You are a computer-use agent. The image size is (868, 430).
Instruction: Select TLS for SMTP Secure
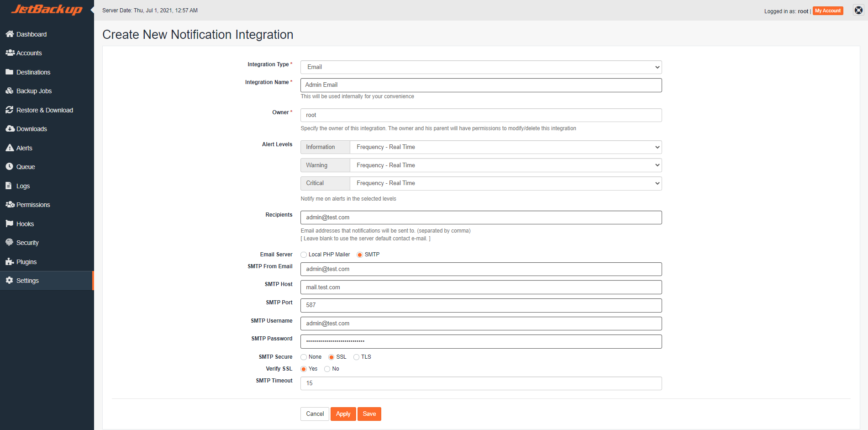[x=356, y=357]
